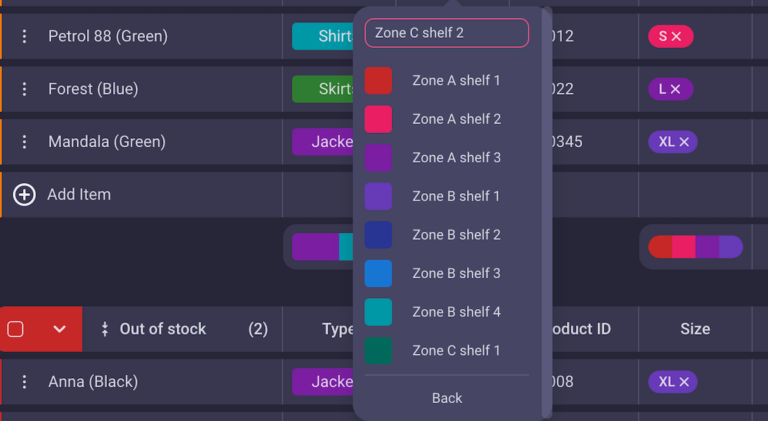Open the Jacket type label on Mandala row
The width and height of the screenshot is (768, 421).
[323, 142]
